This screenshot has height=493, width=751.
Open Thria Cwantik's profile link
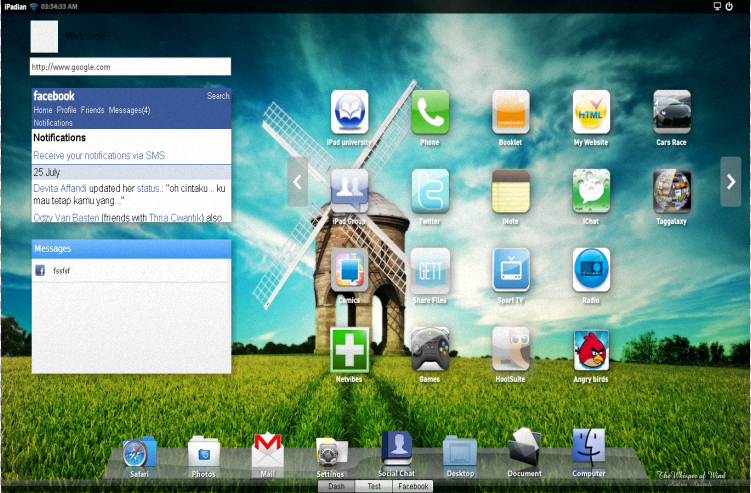tap(175, 218)
